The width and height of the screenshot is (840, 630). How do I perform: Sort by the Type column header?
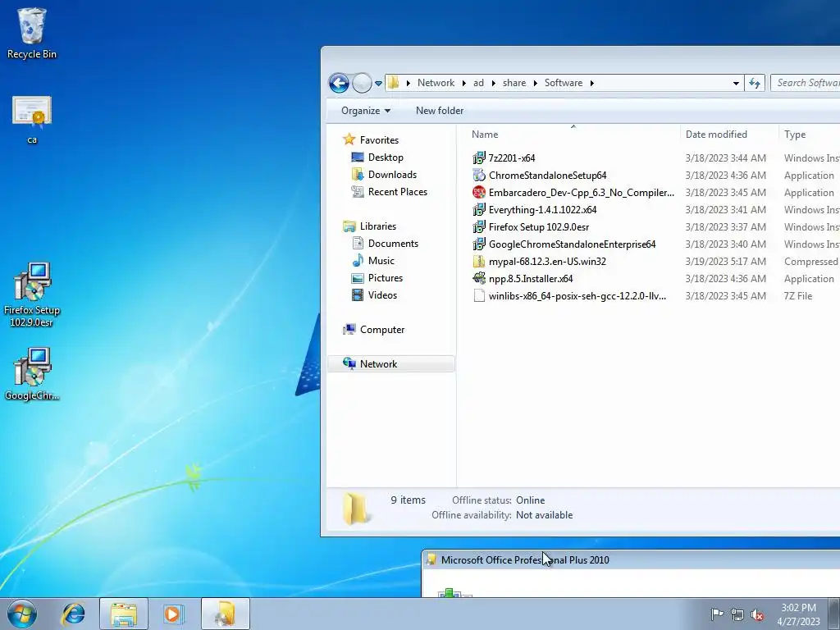click(809, 135)
